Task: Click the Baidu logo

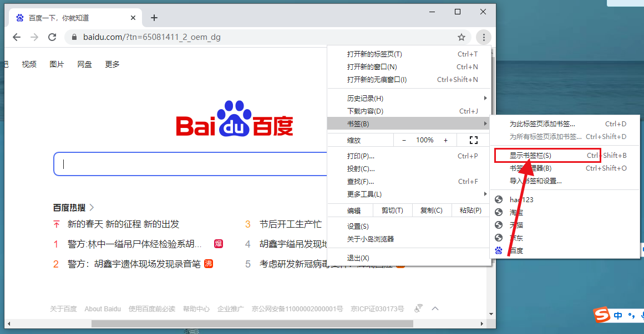Action: click(235, 119)
